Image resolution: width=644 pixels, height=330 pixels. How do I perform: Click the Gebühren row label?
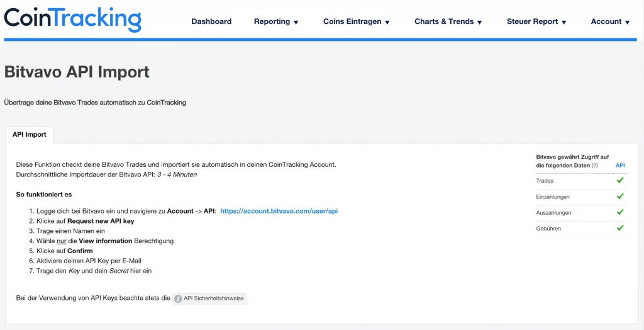548,228
